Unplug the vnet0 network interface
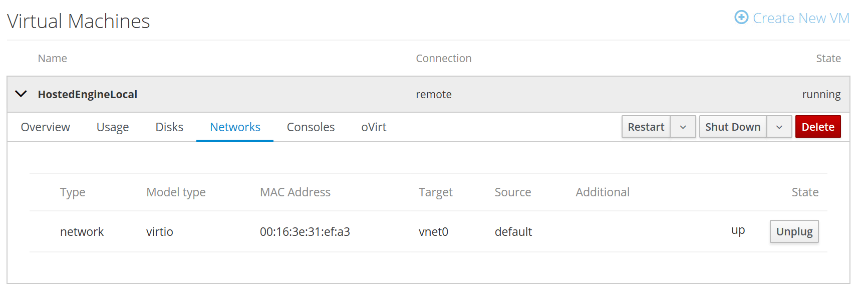 (x=794, y=231)
